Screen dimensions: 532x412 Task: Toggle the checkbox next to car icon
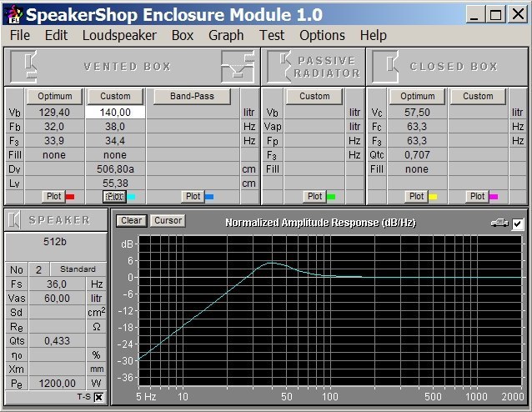tap(518, 224)
